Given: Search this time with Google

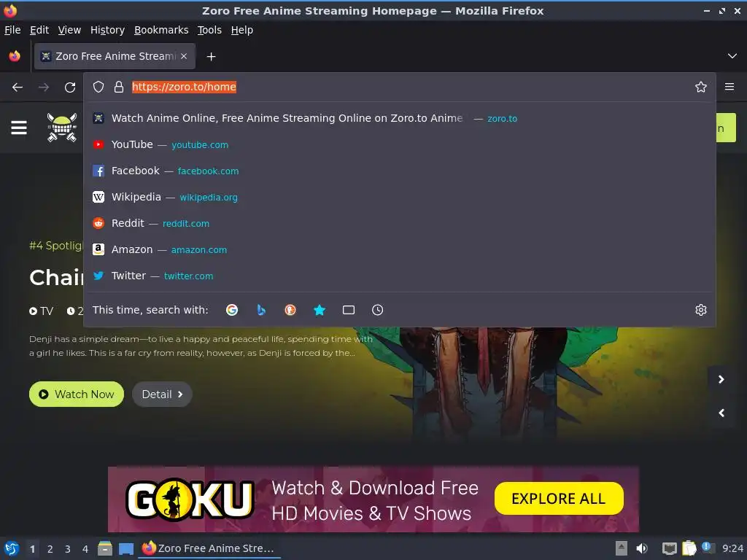Looking at the screenshot, I should (x=232, y=310).
